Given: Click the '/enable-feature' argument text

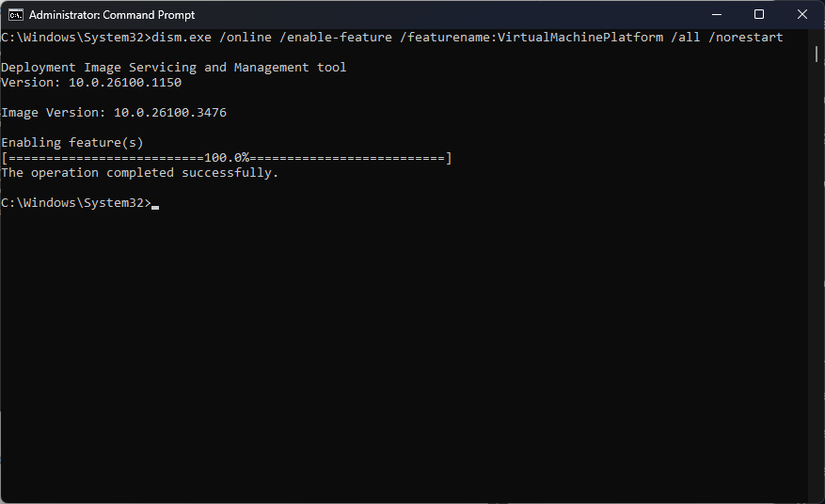Looking at the screenshot, I should pos(336,38).
